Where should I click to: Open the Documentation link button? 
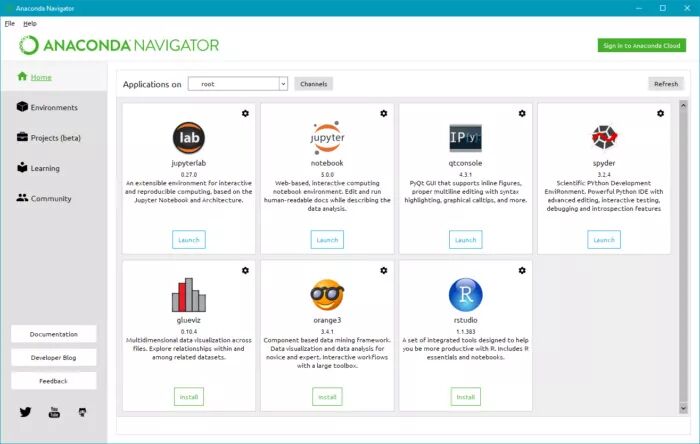coord(54,334)
